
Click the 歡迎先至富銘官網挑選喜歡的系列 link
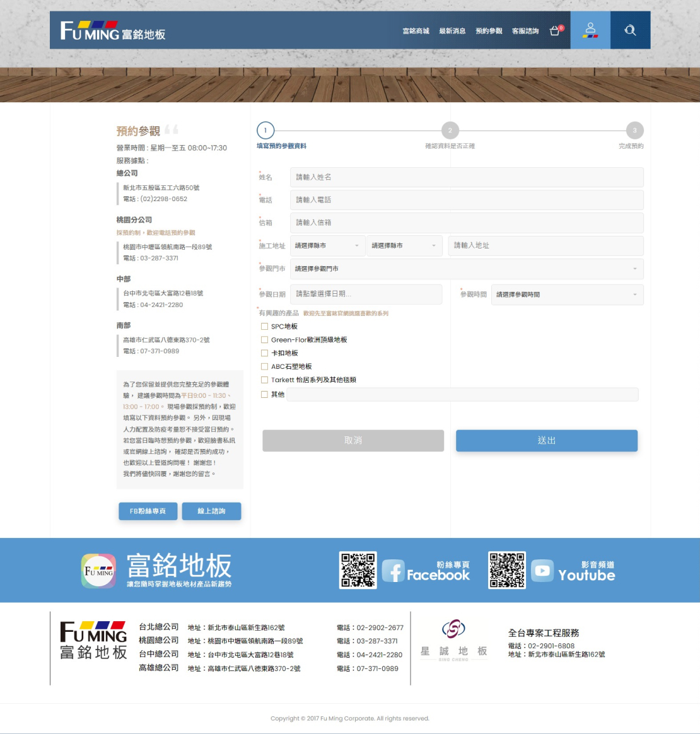point(346,313)
